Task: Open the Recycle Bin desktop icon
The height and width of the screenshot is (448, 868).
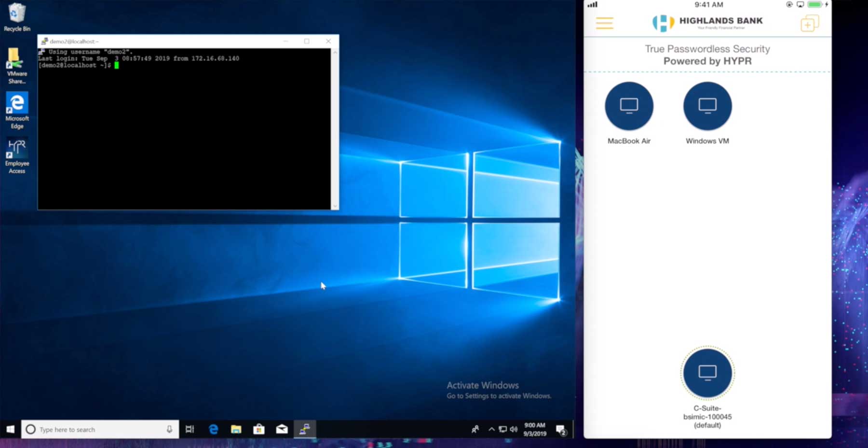Action: (17, 17)
